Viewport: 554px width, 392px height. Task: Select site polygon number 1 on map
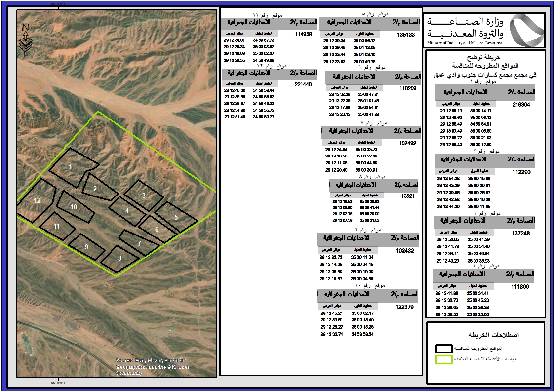point(71,167)
